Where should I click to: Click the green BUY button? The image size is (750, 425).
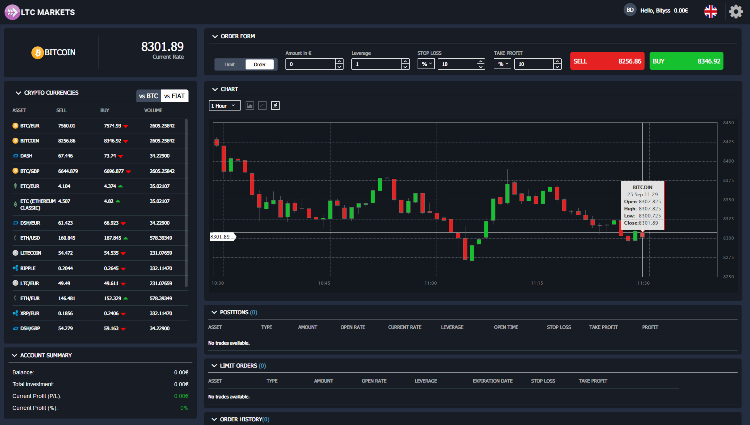[x=686, y=62]
